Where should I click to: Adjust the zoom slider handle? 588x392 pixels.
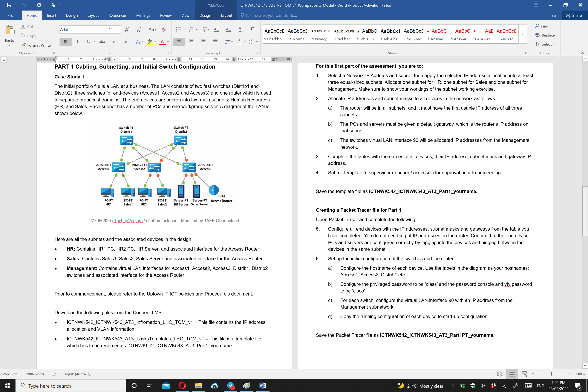coord(551,374)
